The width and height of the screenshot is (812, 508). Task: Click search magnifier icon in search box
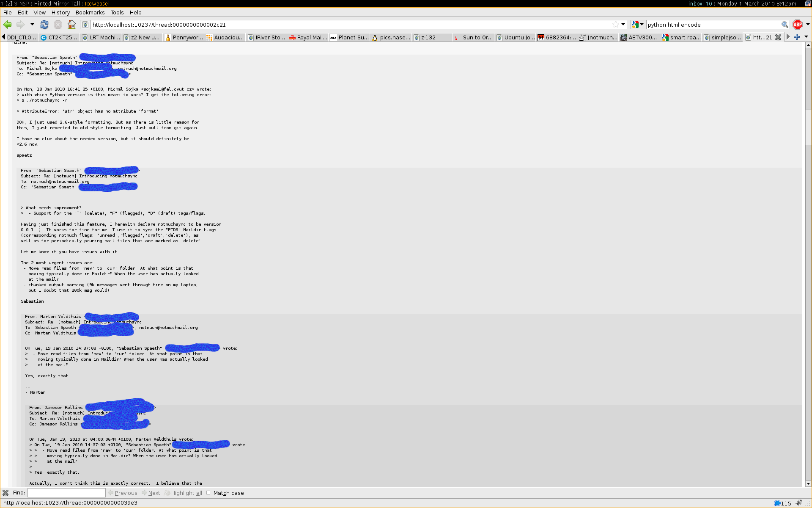785,25
